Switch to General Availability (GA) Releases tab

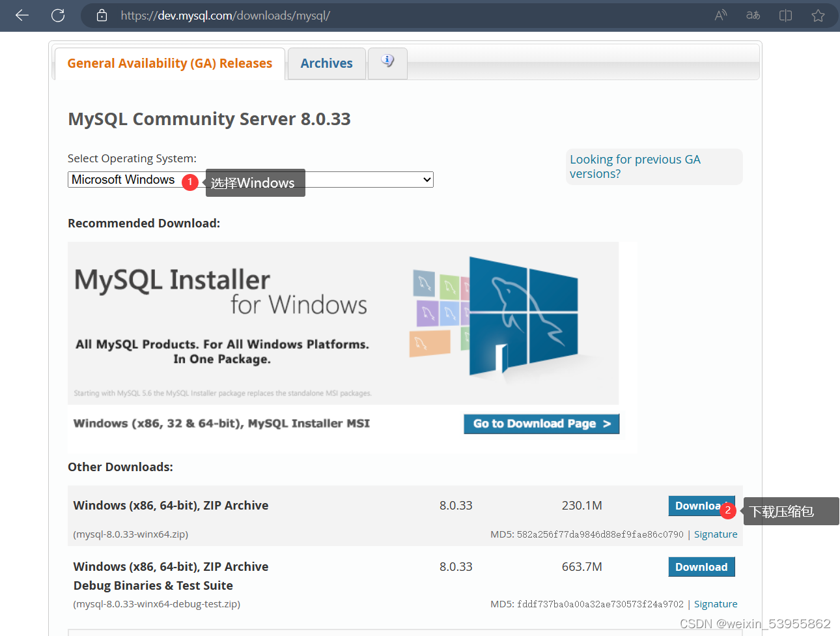pos(170,63)
